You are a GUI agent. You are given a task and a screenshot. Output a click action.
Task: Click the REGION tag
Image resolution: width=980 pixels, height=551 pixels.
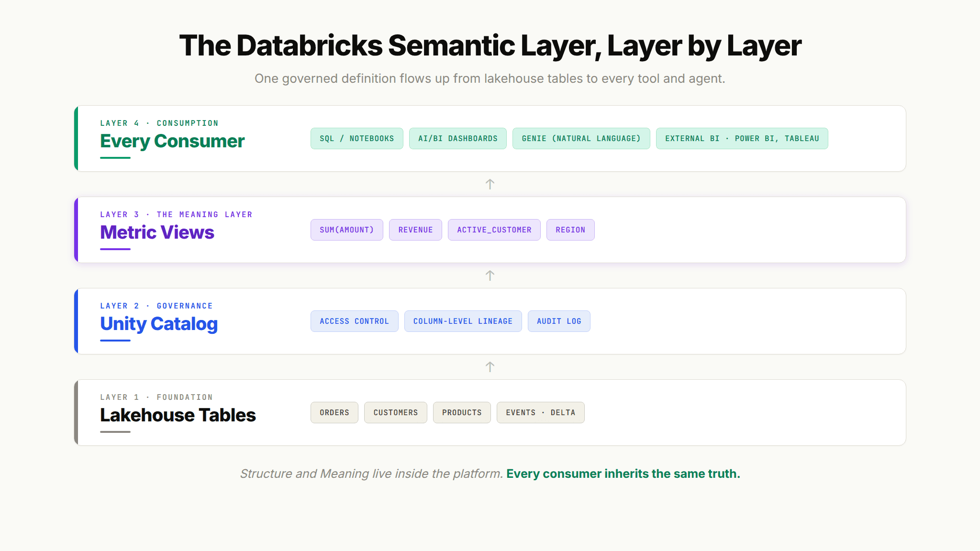point(570,230)
